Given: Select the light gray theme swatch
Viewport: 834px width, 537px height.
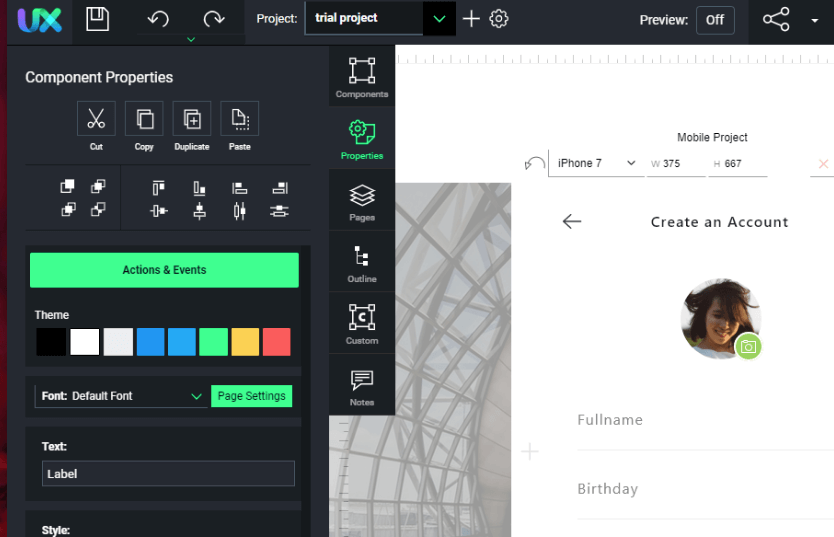Looking at the screenshot, I should [118, 342].
